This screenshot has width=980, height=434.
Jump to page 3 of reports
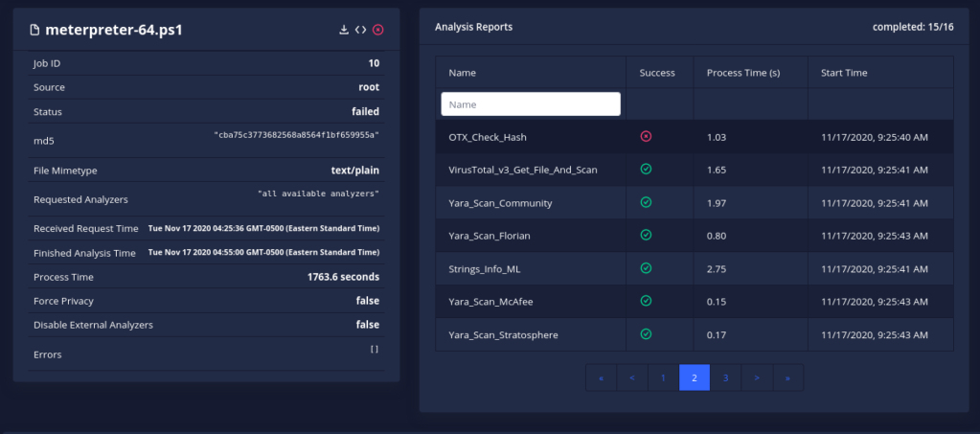tap(725, 377)
